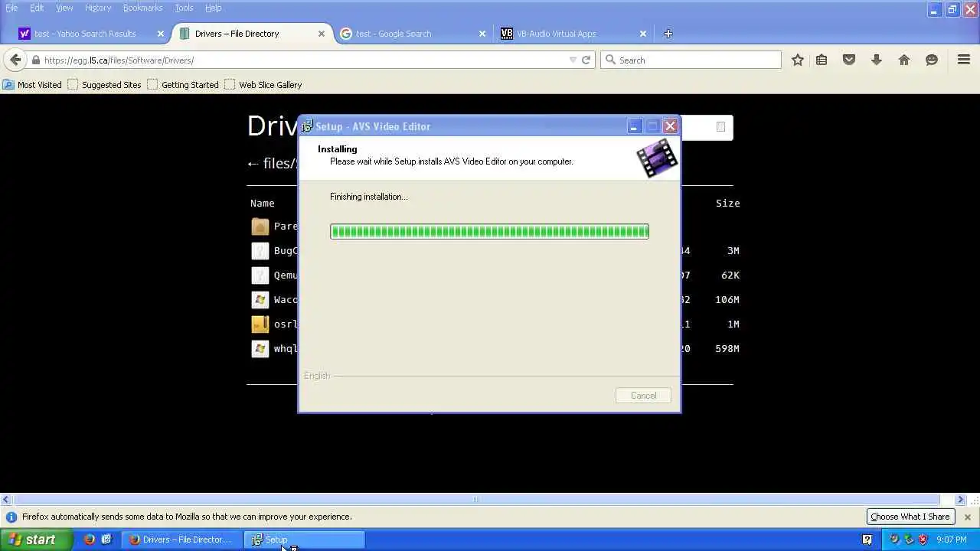Viewport: 980px width, 551px height.
Task: Click the help question mark tray icon
Action: [867, 540]
